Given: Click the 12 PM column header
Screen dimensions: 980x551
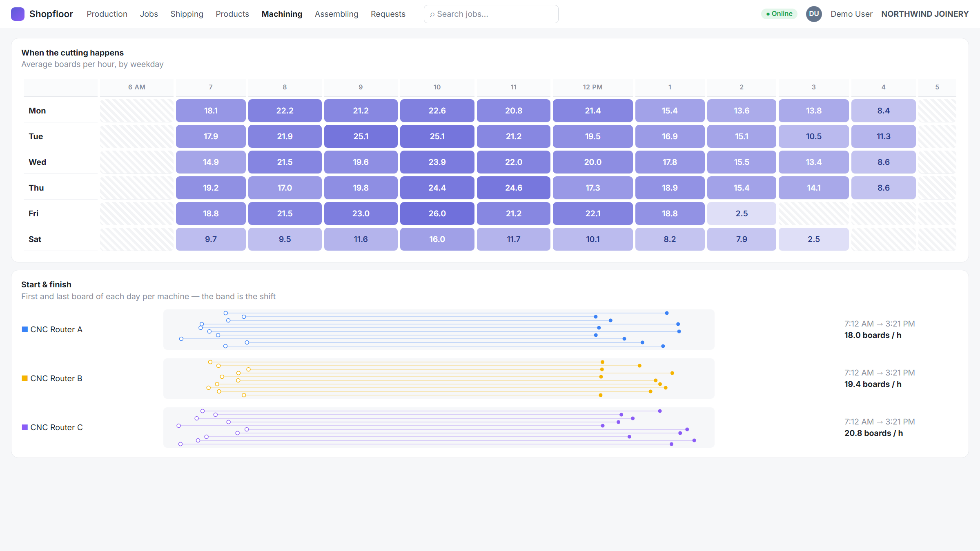Looking at the screenshot, I should 592,87.
